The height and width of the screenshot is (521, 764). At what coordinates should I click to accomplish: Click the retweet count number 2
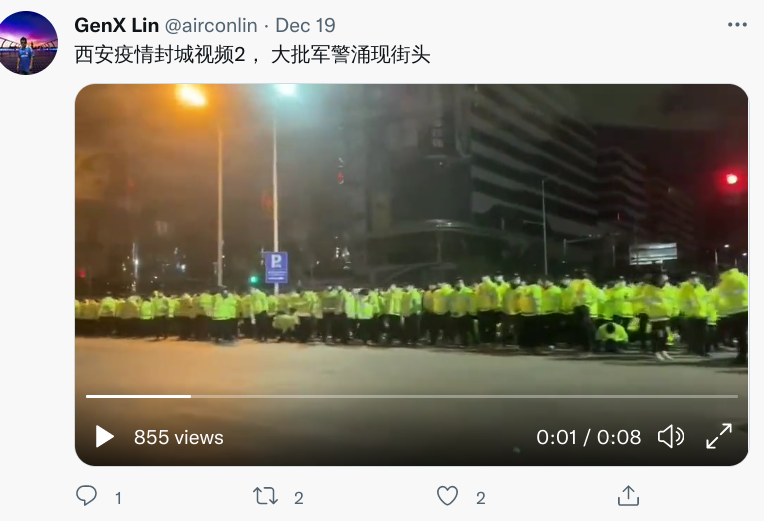click(x=299, y=498)
